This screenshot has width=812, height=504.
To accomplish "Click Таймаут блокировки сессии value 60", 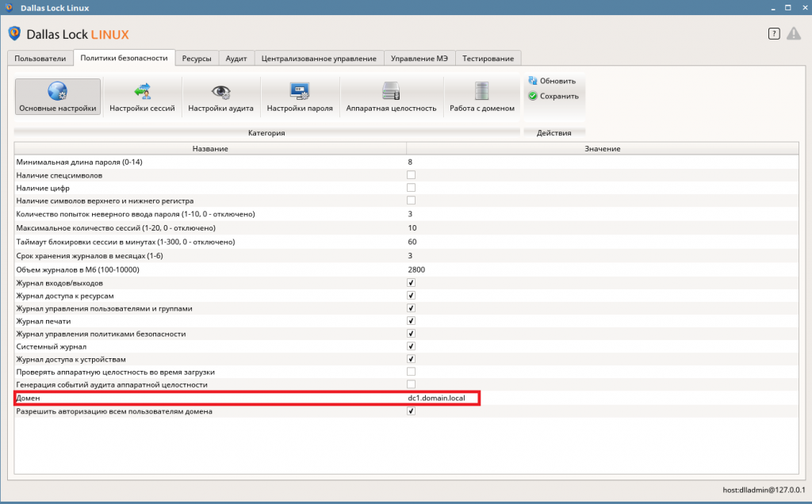I will point(412,242).
